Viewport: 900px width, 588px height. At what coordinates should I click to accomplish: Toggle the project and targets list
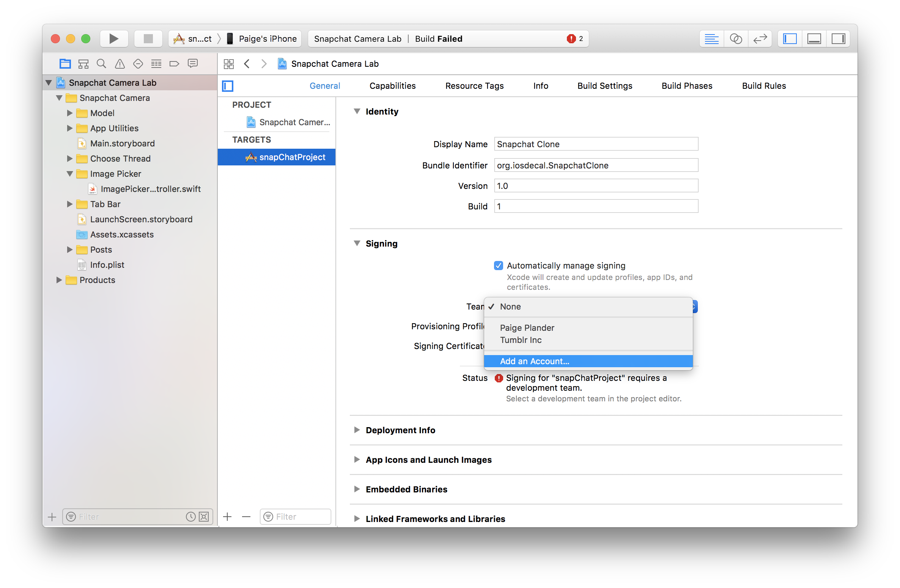click(228, 86)
